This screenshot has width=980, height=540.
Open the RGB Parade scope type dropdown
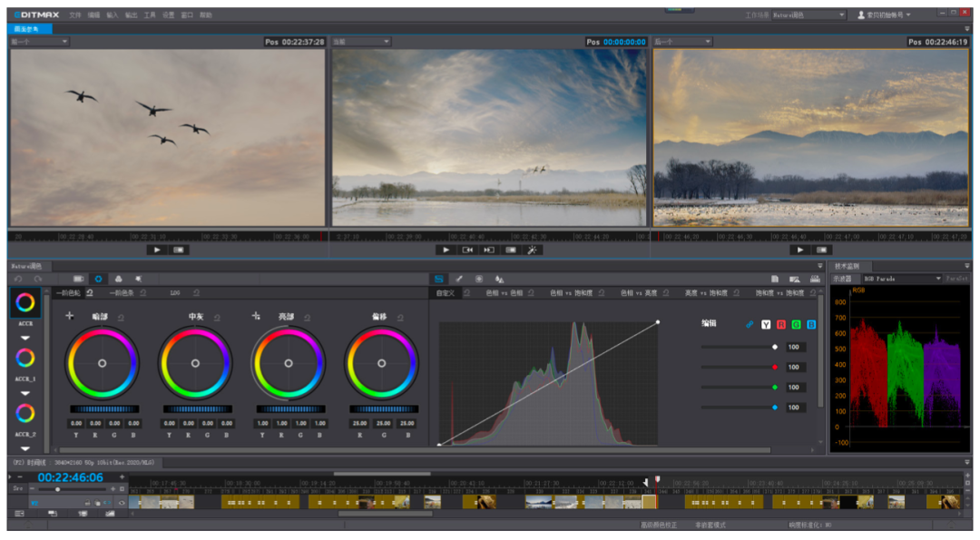[x=902, y=279]
